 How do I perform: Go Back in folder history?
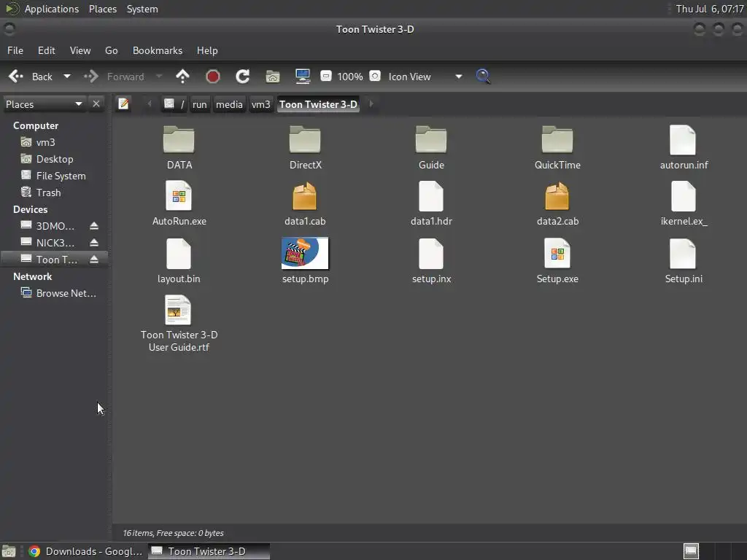(x=31, y=76)
